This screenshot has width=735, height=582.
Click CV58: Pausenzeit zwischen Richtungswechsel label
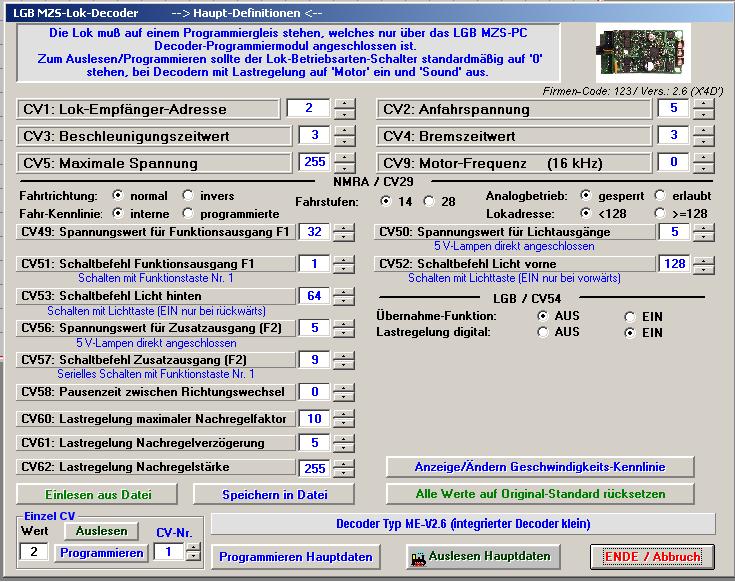pyautogui.click(x=156, y=392)
